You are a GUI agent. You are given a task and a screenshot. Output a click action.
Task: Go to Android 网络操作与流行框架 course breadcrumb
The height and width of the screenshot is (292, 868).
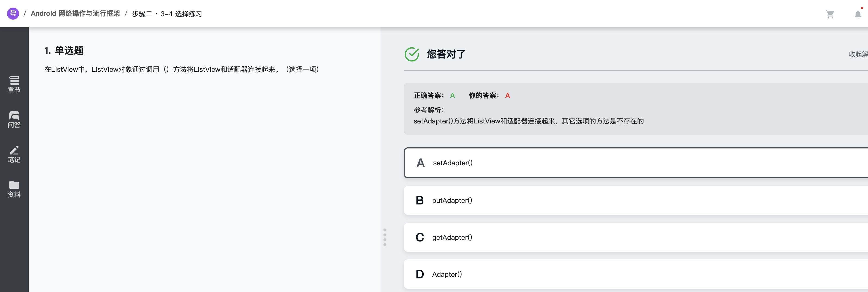pos(75,14)
